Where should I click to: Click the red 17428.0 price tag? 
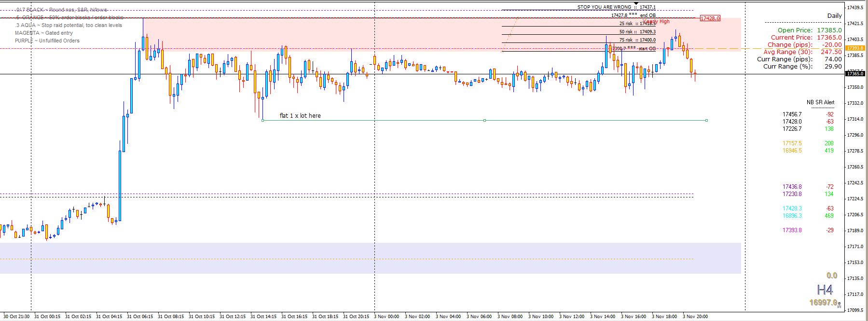point(710,18)
